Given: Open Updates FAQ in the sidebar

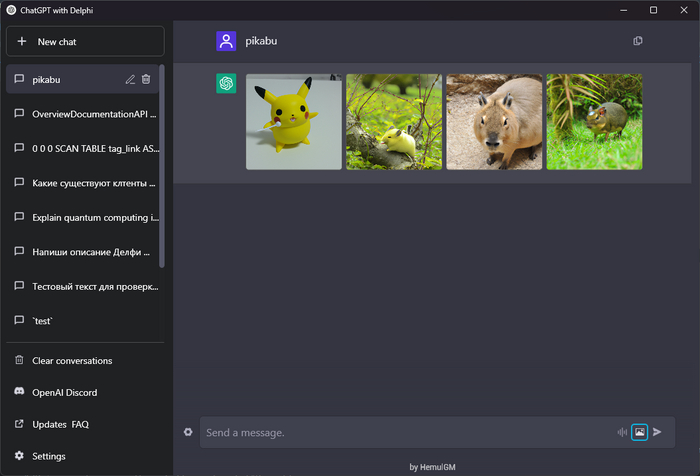Looking at the screenshot, I should click(60, 425).
